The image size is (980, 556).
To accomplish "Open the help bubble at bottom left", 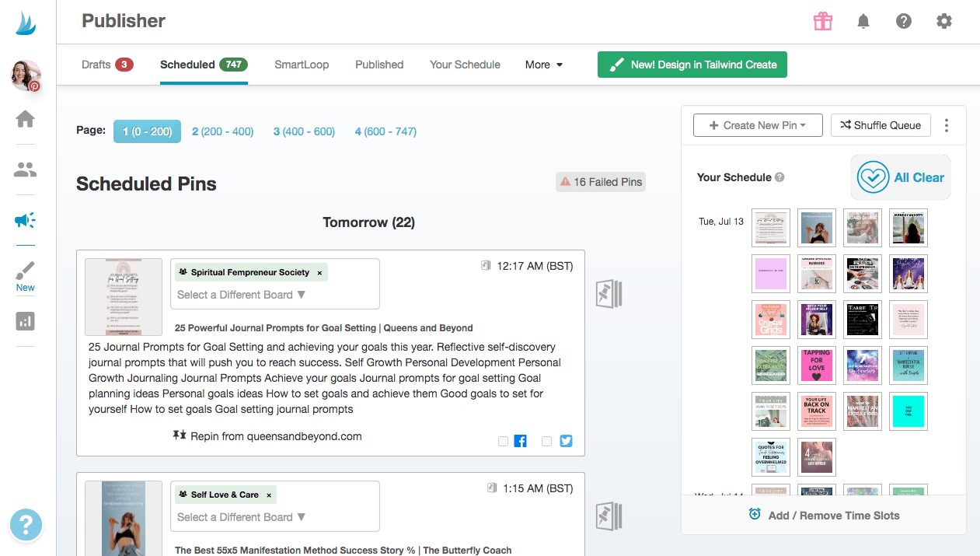I will pyautogui.click(x=26, y=525).
